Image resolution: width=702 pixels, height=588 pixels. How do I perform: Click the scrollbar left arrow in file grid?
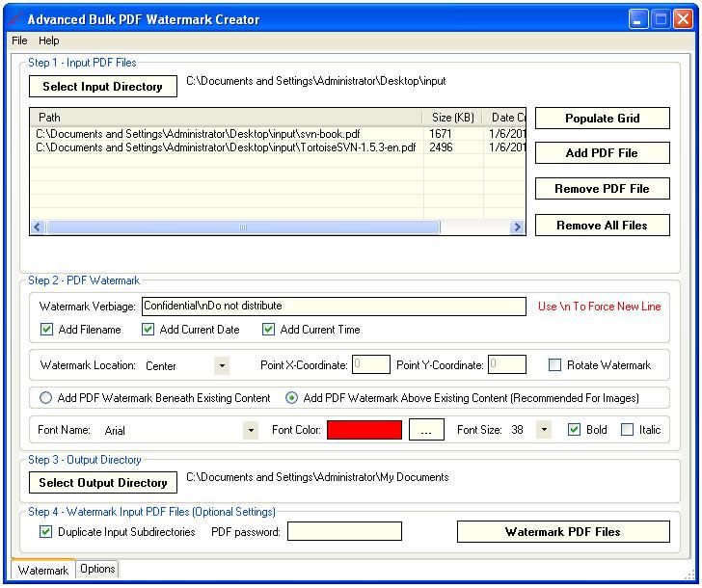pyautogui.click(x=39, y=227)
